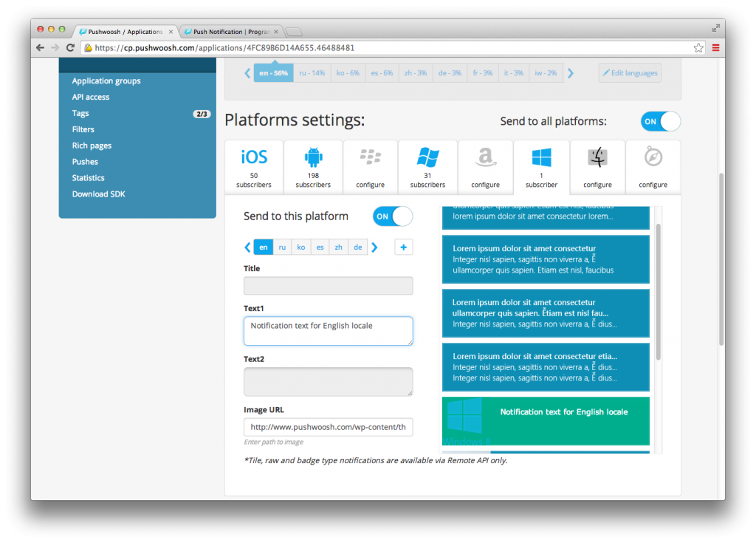Open Rich pages in sidebar
Image resolution: width=756 pixels, height=543 pixels.
[92, 146]
